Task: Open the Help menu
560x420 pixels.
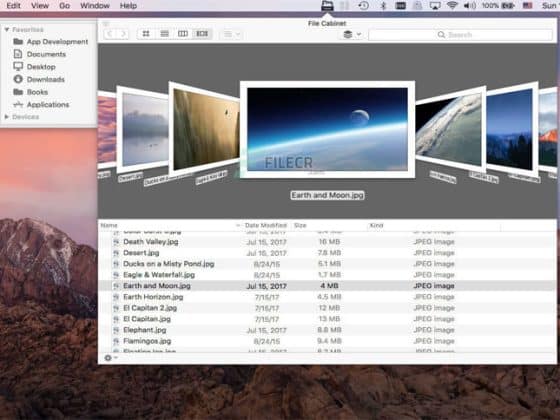Action: (x=128, y=5)
